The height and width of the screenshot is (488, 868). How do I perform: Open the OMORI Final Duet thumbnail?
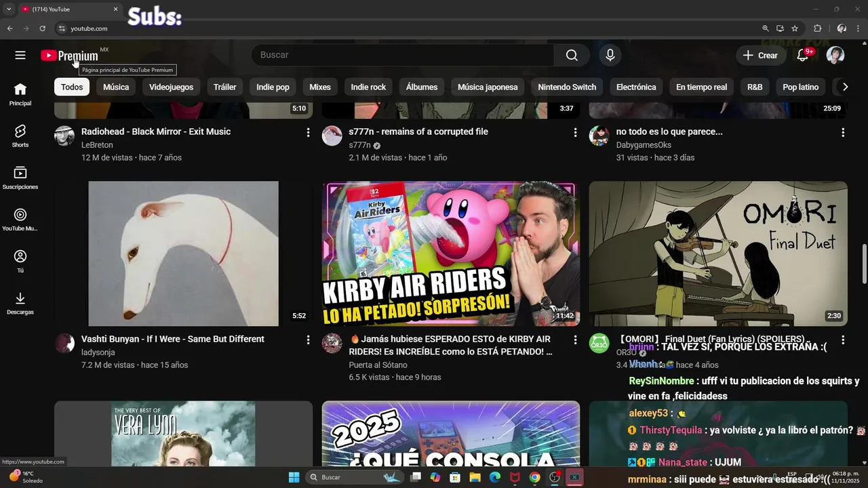tap(718, 253)
